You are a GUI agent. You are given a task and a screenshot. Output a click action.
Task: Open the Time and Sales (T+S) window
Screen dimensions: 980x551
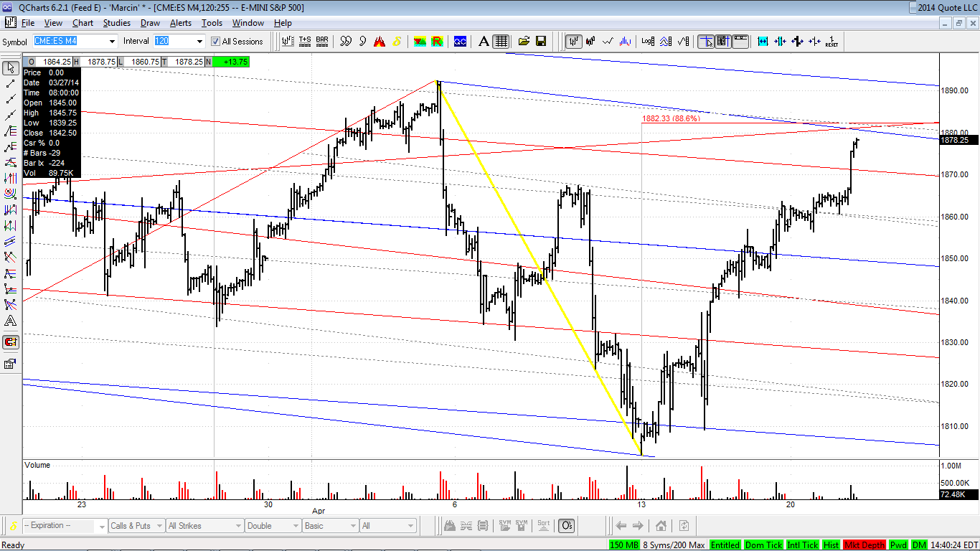[x=305, y=42]
